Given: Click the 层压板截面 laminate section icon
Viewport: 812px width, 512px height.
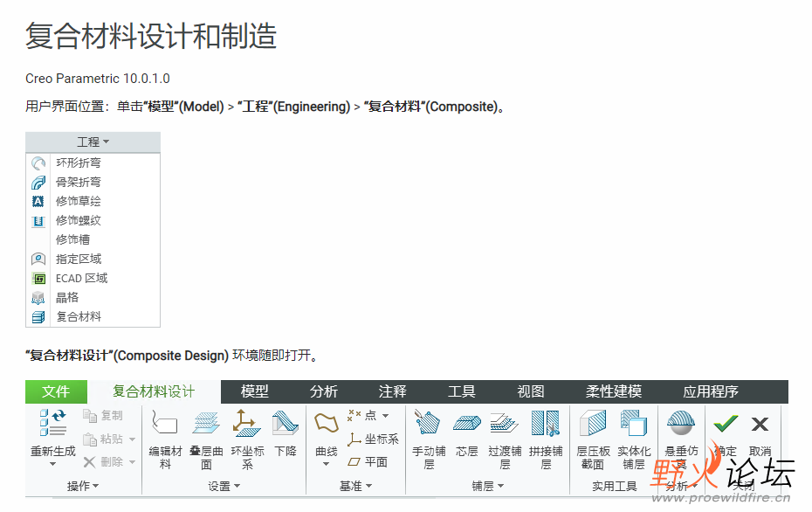Looking at the screenshot, I should click(593, 423).
